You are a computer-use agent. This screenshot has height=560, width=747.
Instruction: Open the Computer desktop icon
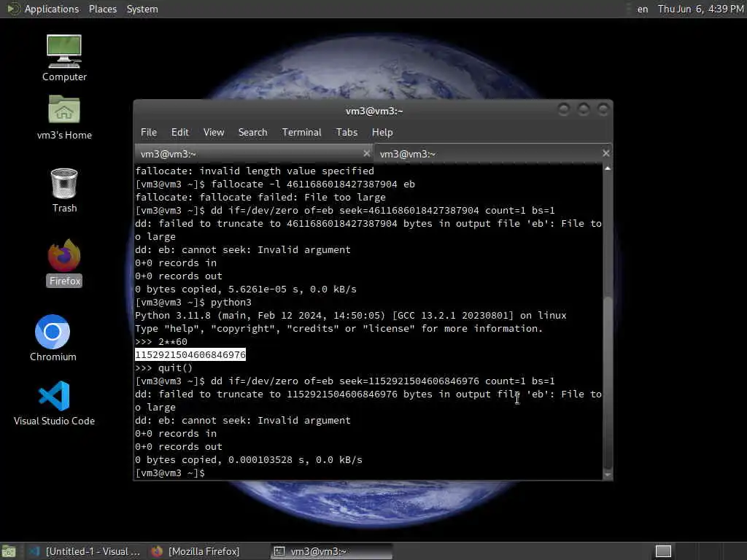click(64, 57)
